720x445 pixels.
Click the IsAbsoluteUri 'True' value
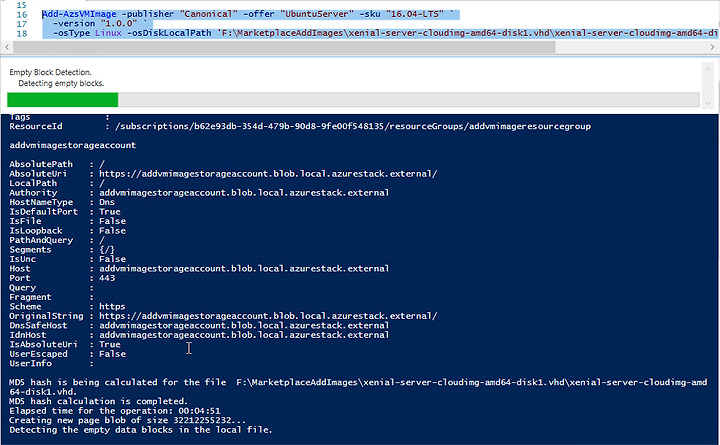point(110,344)
